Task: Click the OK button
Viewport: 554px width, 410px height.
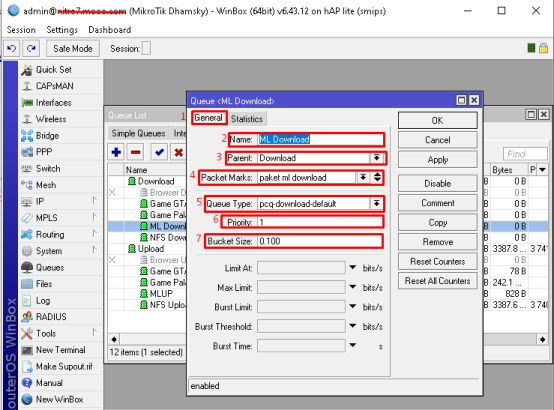Action: [x=437, y=121]
